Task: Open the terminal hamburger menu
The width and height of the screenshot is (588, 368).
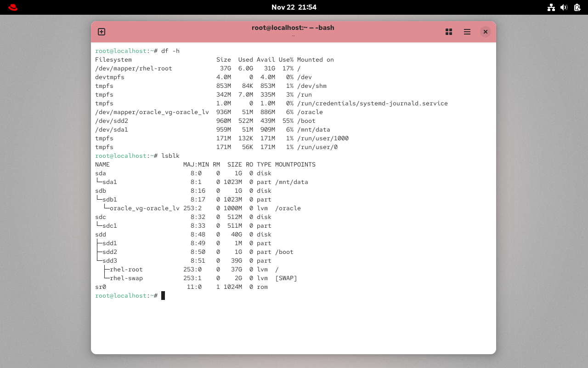Action: (x=467, y=32)
